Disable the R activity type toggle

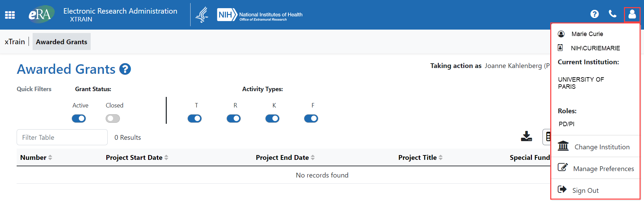[233, 118]
